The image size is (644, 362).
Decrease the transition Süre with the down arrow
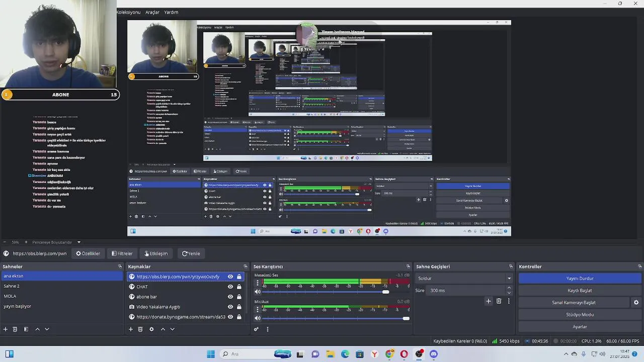[x=509, y=293]
